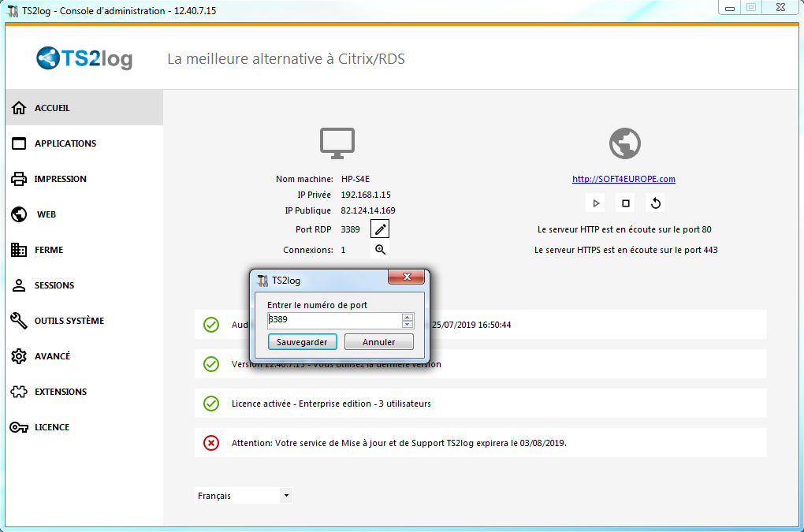Click the pencil icon to edit RDP port
The height and width of the screenshot is (532, 804).
(380, 229)
